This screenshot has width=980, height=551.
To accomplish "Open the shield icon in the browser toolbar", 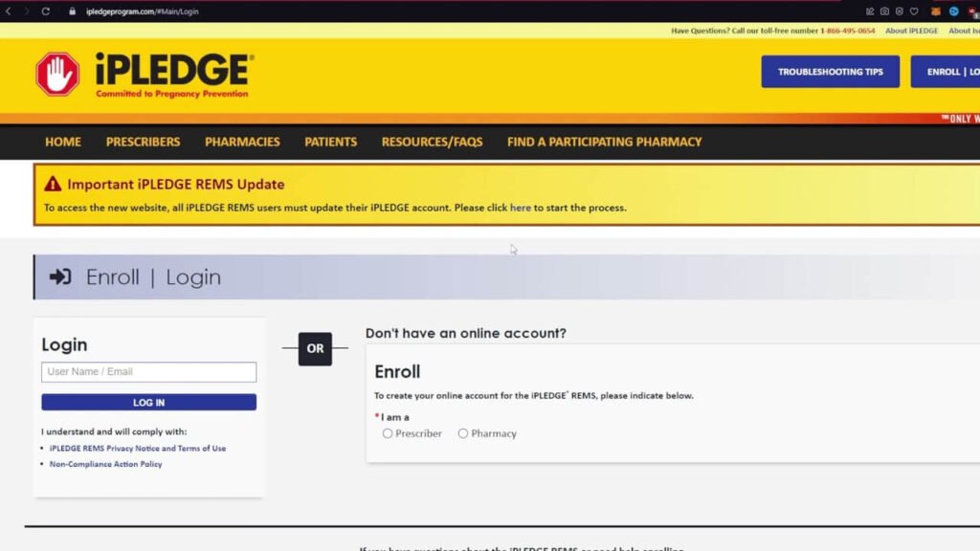I will 900,11.
